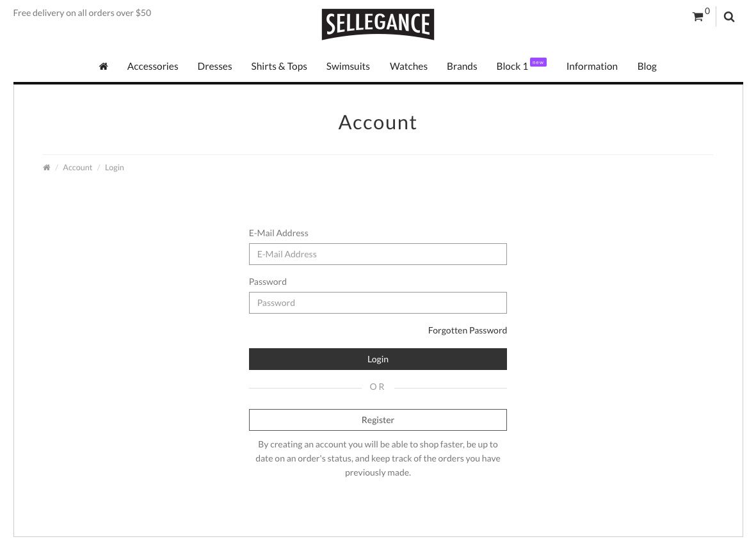Viewport: 756px width, 546px height.
Task: Click the breadcrumb home icon
Action: [46, 167]
